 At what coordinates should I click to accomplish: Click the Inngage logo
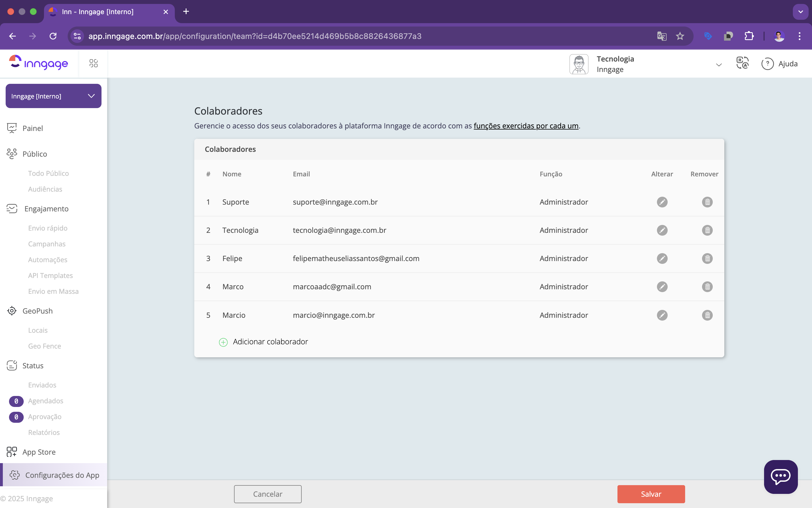(x=39, y=63)
